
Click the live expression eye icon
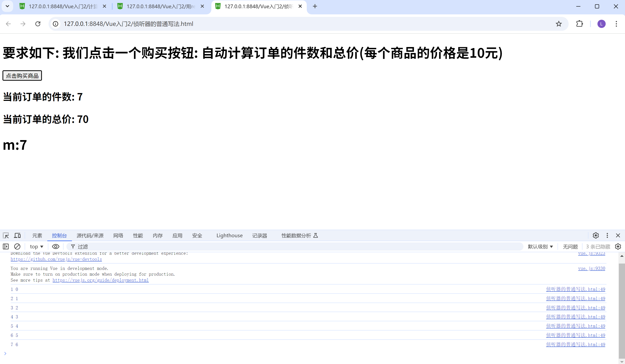[56, 247]
